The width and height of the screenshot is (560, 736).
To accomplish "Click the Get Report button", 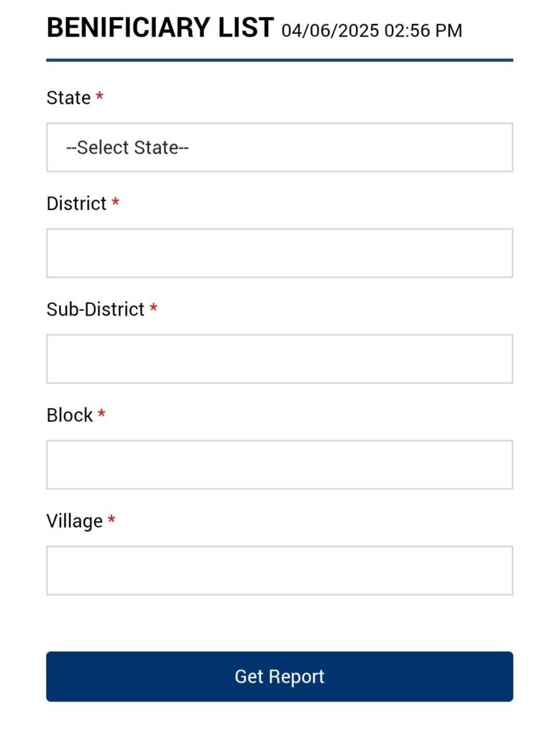I will pos(280,676).
